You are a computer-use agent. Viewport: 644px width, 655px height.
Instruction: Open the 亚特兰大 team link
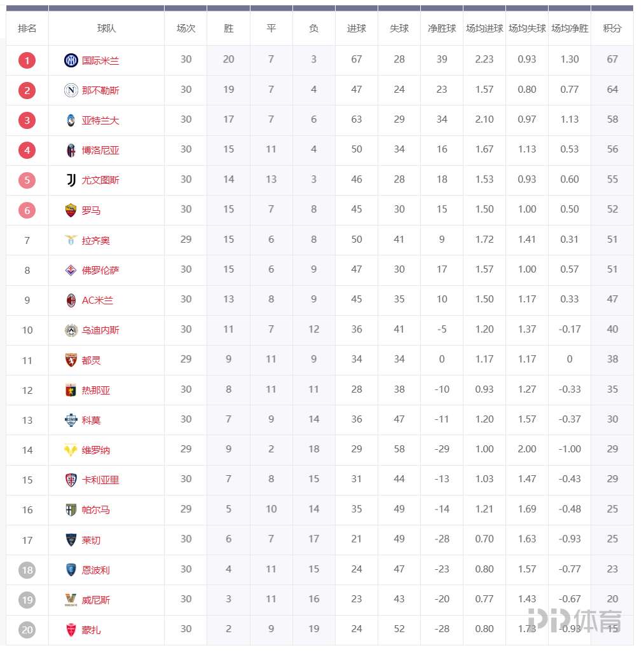[x=100, y=121]
